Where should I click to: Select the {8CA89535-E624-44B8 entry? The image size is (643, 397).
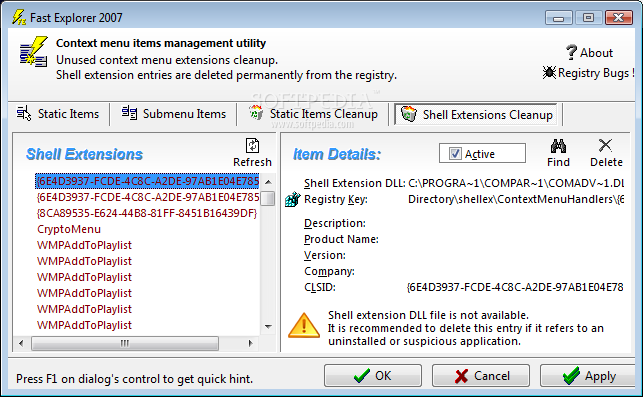point(146,213)
